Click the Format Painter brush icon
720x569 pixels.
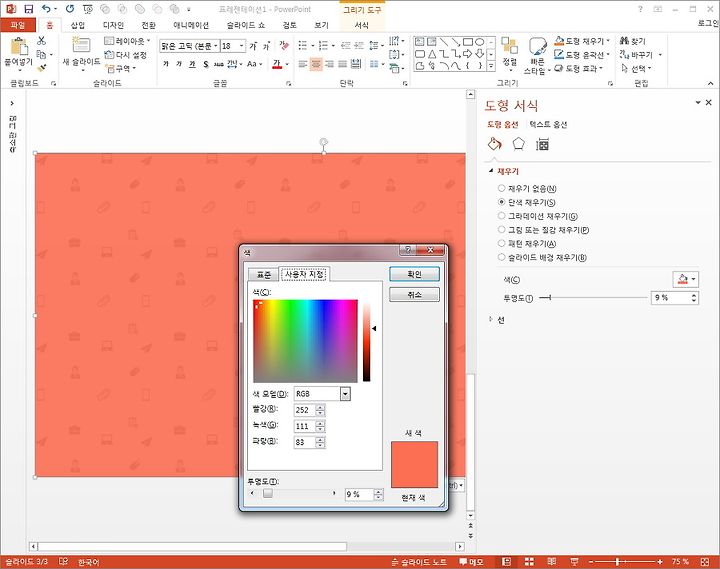(41, 68)
